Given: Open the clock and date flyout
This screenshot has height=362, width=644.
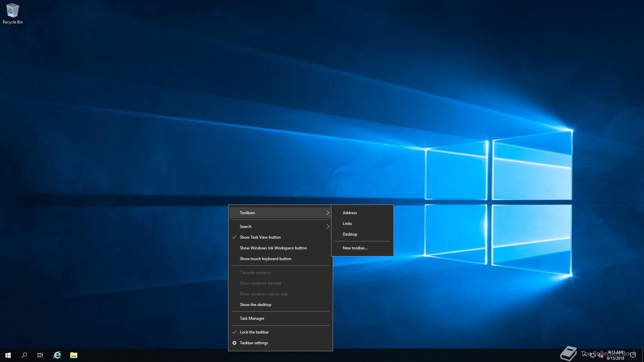Looking at the screenshot, I should 615,355.
